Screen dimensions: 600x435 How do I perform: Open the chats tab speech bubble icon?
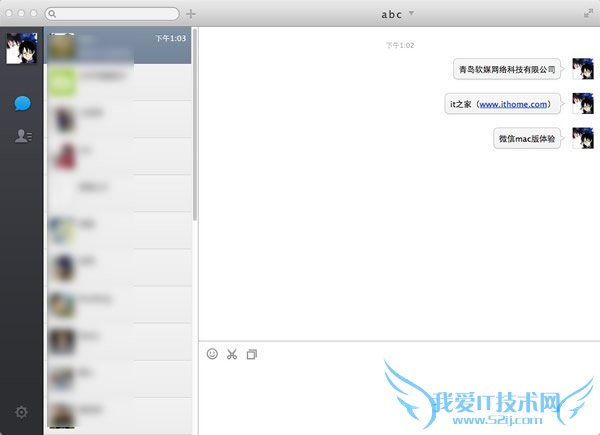coord(22,103)
